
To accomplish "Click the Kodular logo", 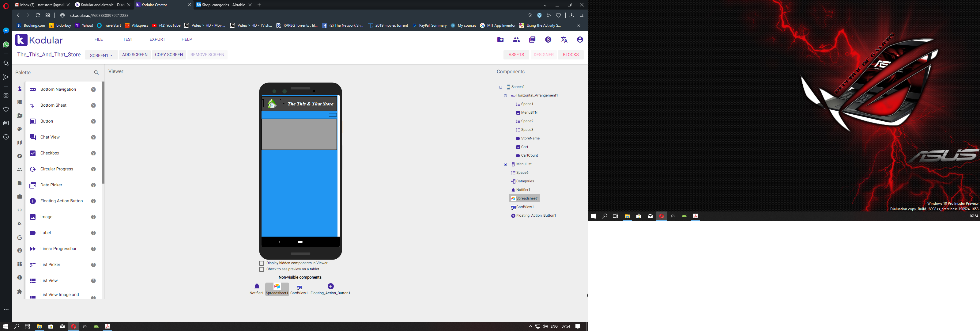I will tap(39, 40).
